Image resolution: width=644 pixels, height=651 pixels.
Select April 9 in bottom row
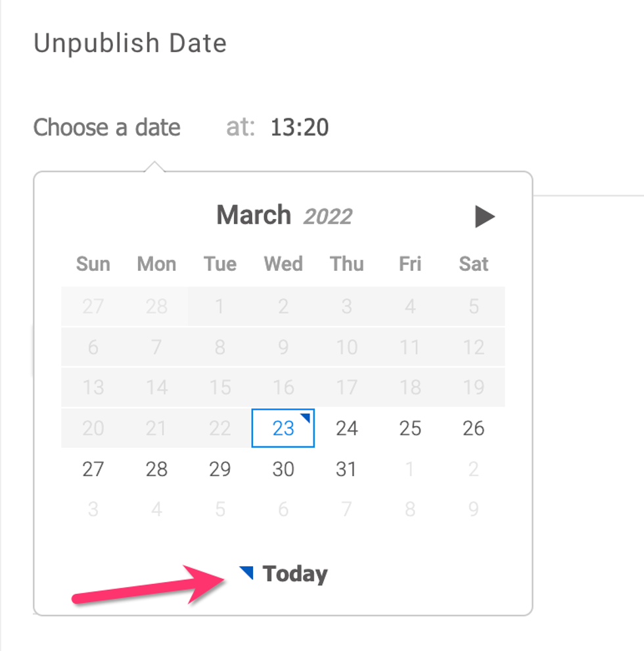473,509
